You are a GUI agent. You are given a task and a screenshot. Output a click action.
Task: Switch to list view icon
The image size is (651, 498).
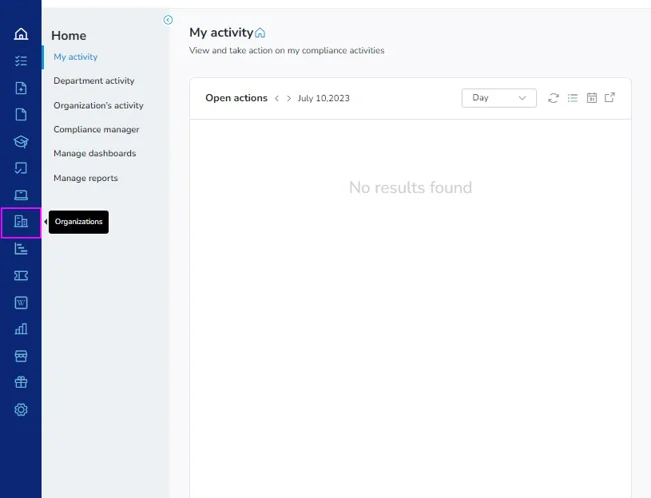point(573,98)
